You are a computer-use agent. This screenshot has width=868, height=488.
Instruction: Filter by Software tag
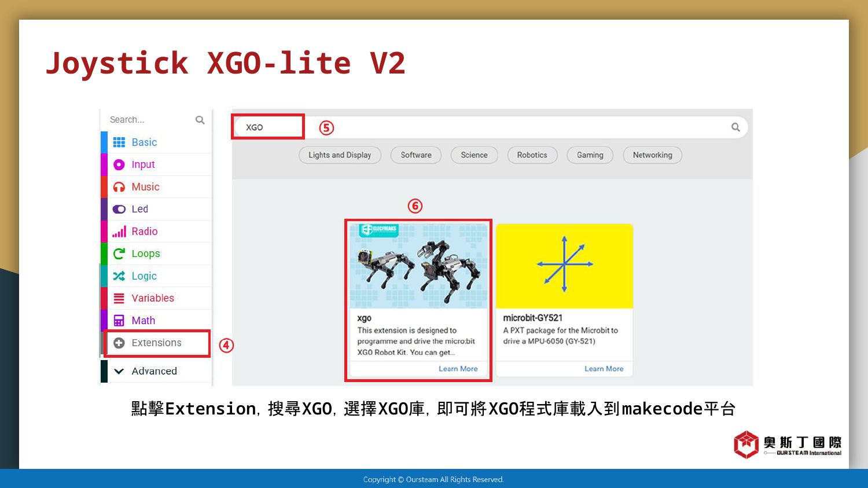click(416, 155)
